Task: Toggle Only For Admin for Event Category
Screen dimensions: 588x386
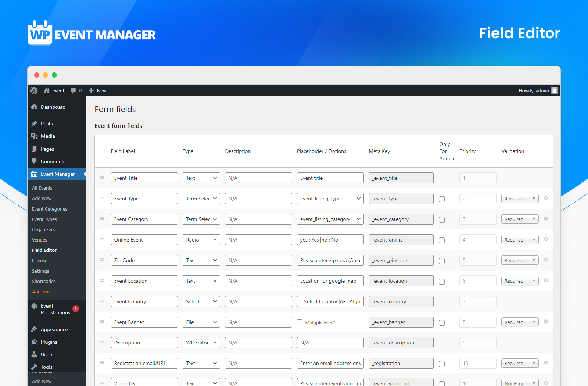Action: [442, 220]
